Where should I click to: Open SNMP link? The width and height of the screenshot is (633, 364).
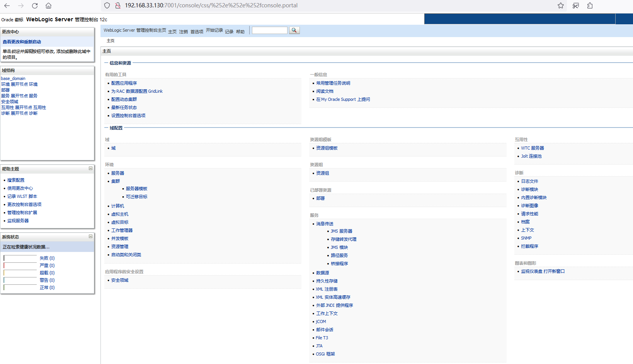pyautogui.click(x=526, y=238)
